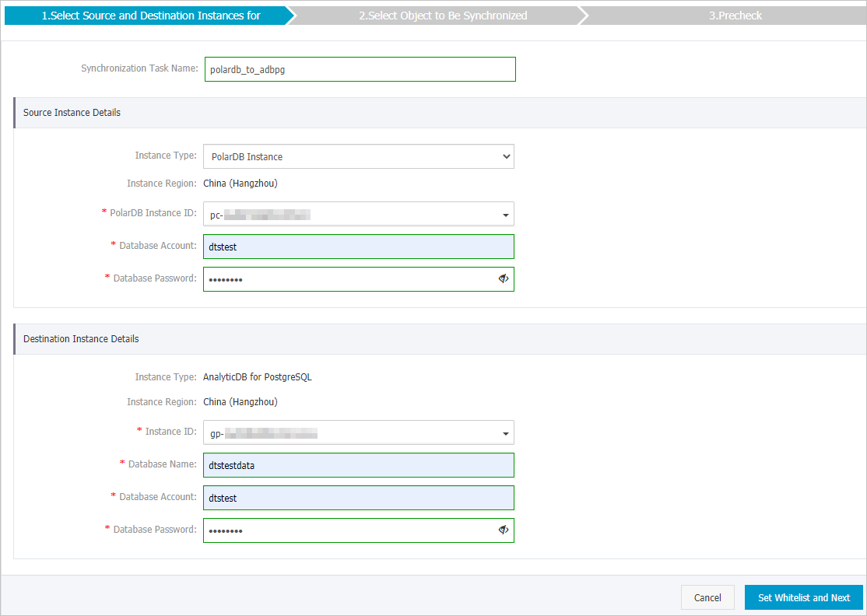Reveal the source Database Password with the eye icon

click(503, 278)
